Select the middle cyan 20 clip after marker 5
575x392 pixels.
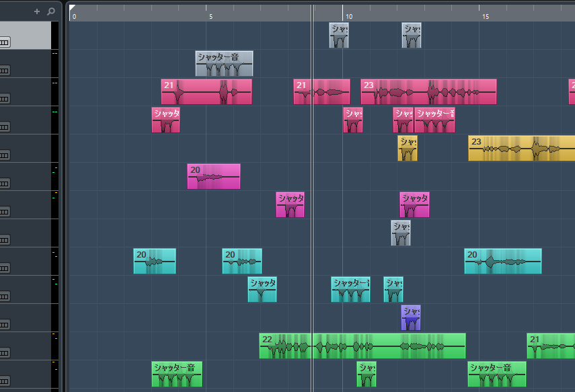(x=242, y=261)
